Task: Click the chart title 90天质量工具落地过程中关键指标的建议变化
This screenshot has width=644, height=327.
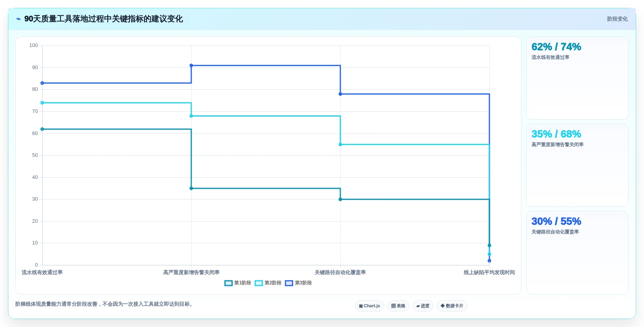Action: (103, 19)
